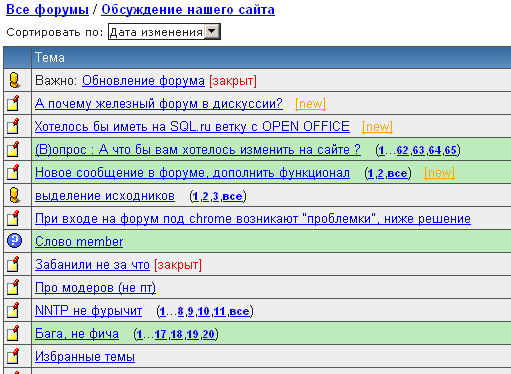Click the topic icon beside OPEN OFFICE thread
The width and height of the screenshot is (511, 374).
click(13, 126)
